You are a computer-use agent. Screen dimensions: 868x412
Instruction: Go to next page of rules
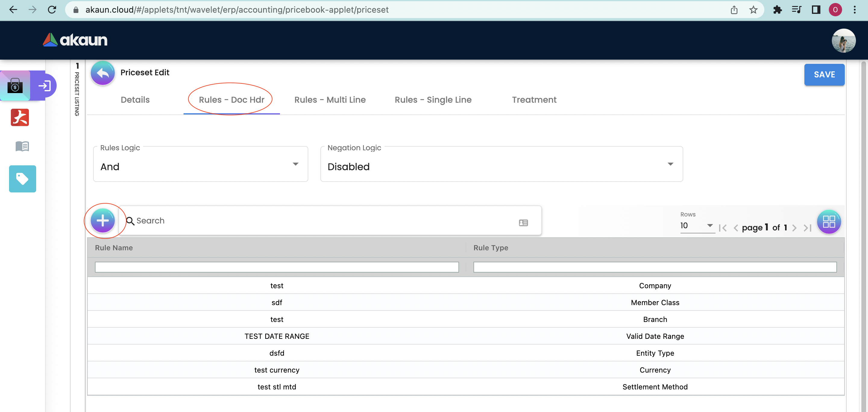point(794,228)
